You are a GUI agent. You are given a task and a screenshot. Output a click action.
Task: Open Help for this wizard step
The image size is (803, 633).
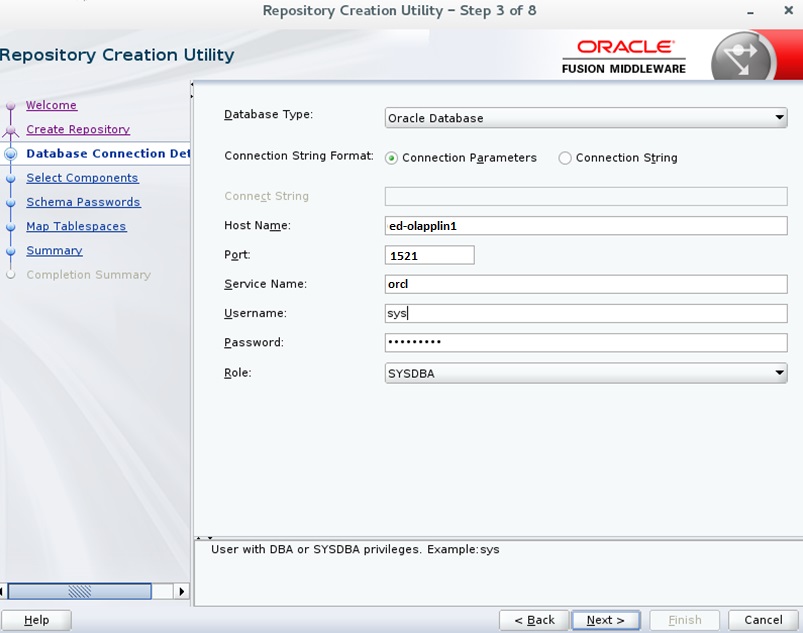click(36, 619)
